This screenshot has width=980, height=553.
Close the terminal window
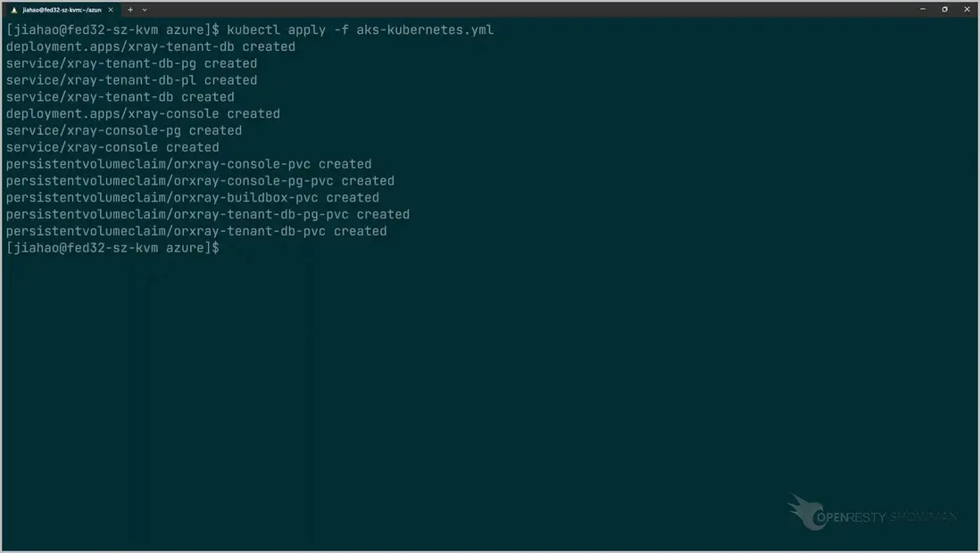pyautogui.click(x=968, y=9)
